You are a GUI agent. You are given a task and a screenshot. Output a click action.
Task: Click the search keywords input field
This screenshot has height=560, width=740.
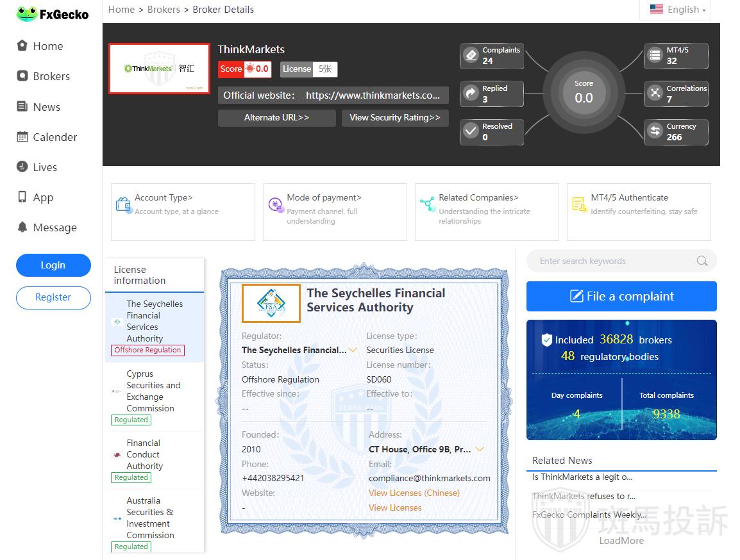pyautogui.click(x=612, y=261)
